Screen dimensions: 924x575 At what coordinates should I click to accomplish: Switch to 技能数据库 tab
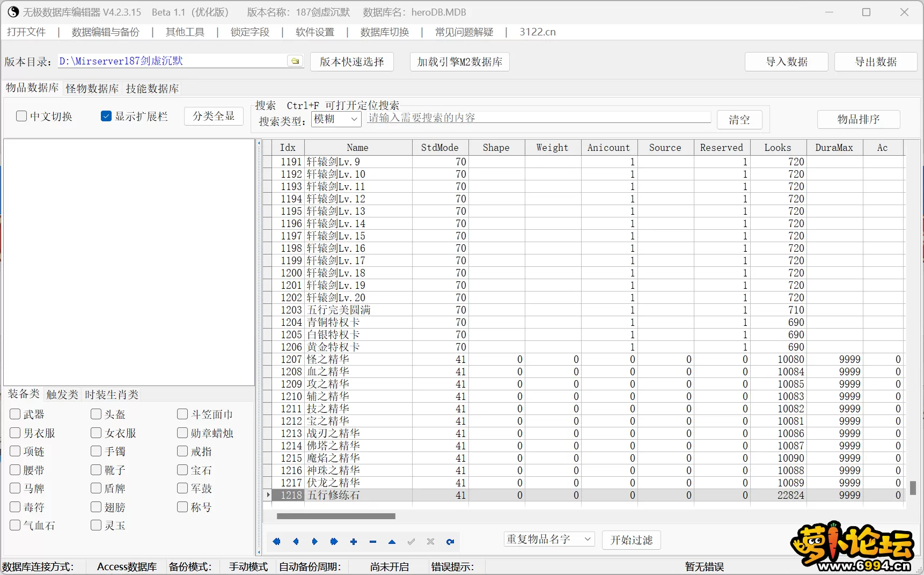(x=152, y=88)
